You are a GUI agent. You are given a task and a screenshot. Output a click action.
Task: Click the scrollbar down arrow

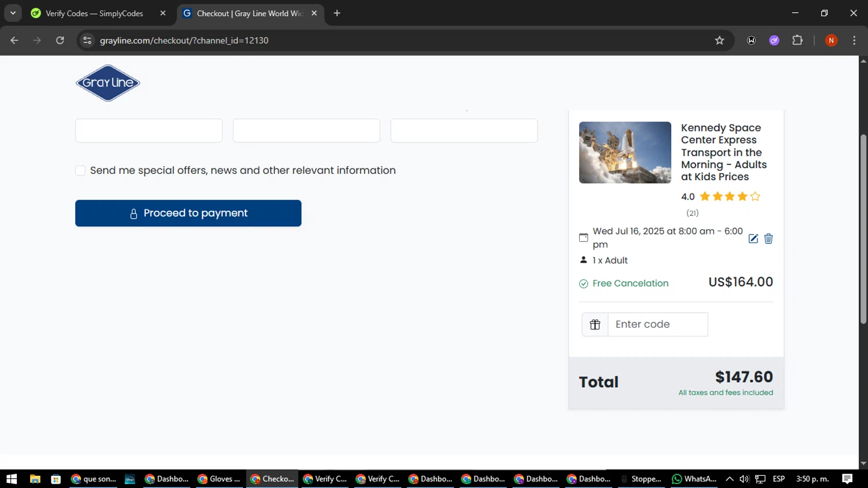point(863,464)
